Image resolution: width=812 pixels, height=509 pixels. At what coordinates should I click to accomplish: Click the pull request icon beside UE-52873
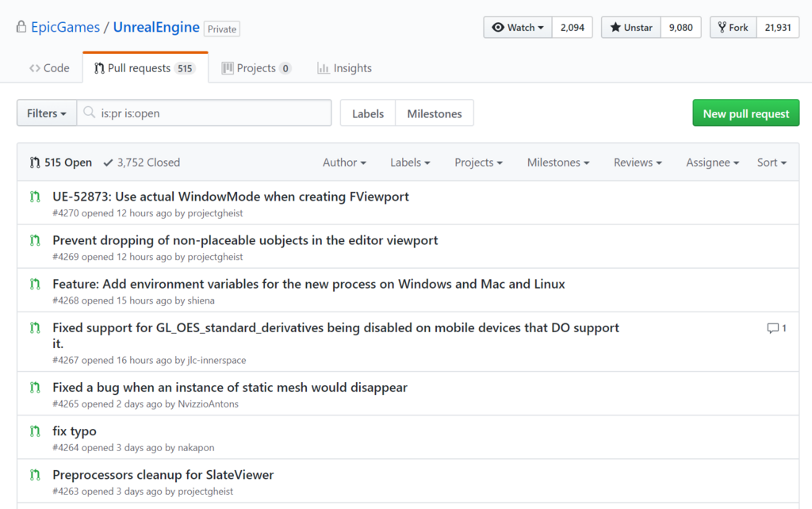(35, 197)
